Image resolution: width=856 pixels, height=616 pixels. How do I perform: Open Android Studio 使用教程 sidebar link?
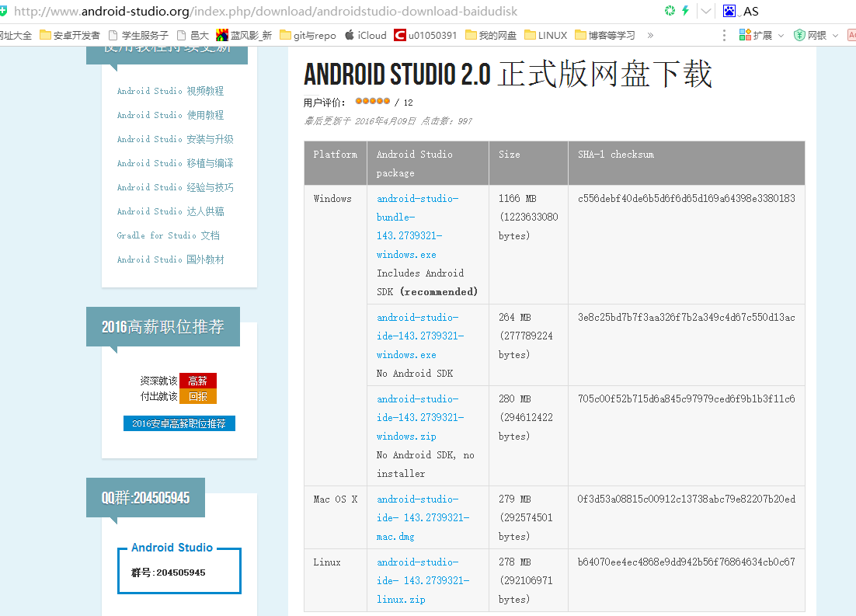tap(170, 115)
